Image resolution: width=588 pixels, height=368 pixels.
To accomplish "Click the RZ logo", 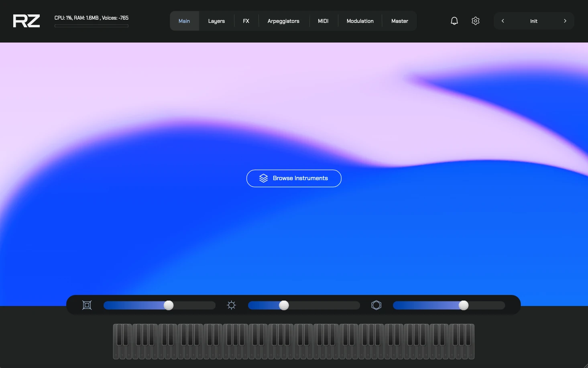I will coord(26,21).
